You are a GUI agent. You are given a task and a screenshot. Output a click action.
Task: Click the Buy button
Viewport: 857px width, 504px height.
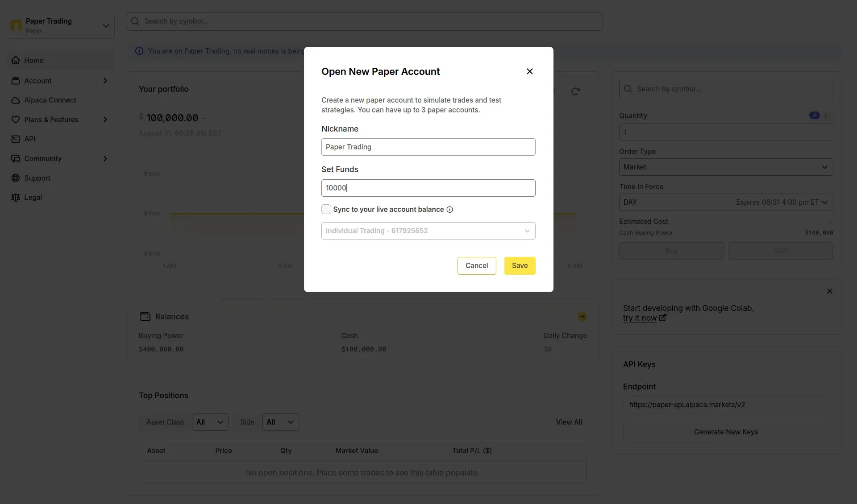coord(671,251)
